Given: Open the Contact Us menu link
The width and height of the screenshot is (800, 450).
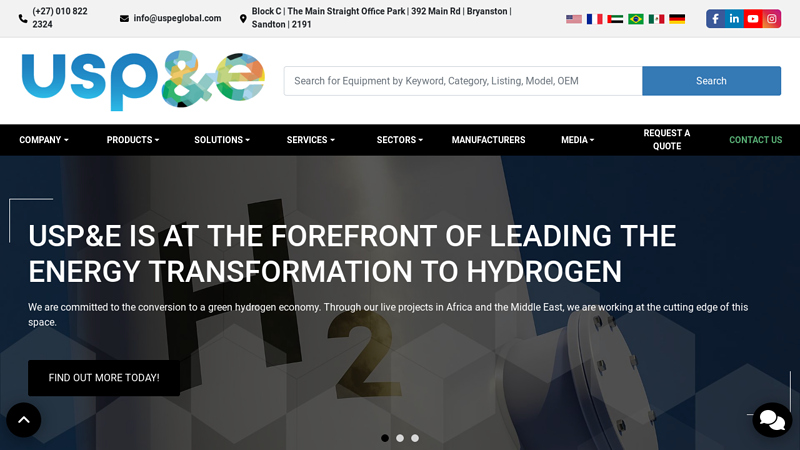Looking at the screenshot, I should click(756, 140).
